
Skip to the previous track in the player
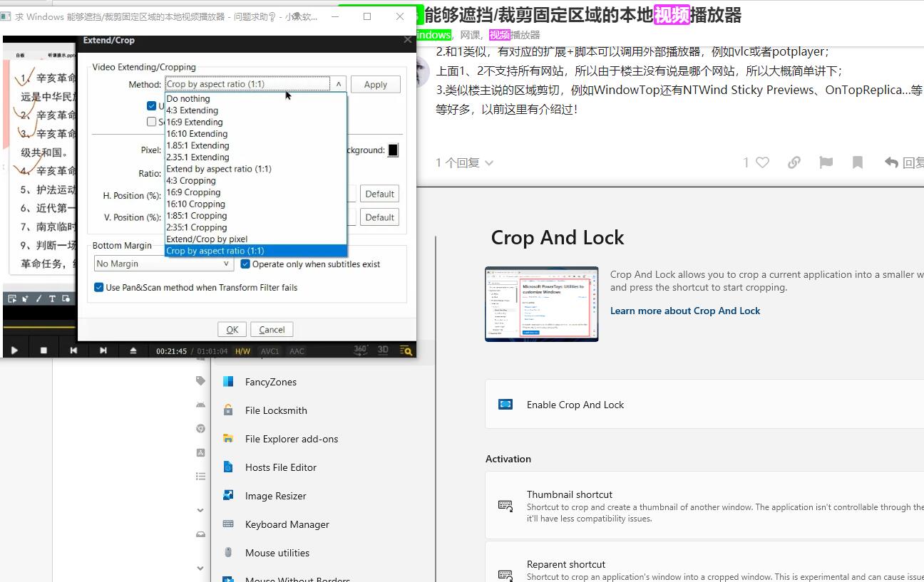[x=73, y=350]
